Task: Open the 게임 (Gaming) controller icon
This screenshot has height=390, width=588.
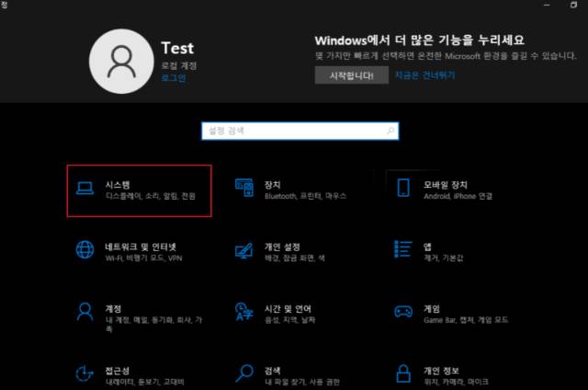Action: [402, 314]
